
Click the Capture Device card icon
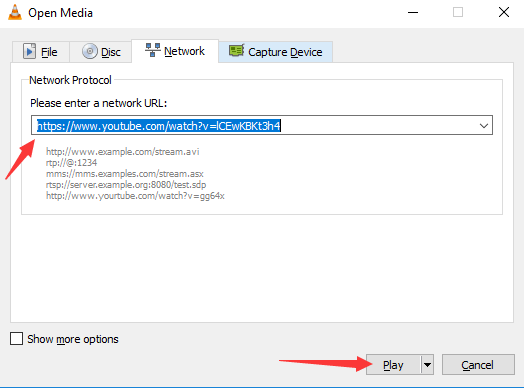(x=237, y=50)
